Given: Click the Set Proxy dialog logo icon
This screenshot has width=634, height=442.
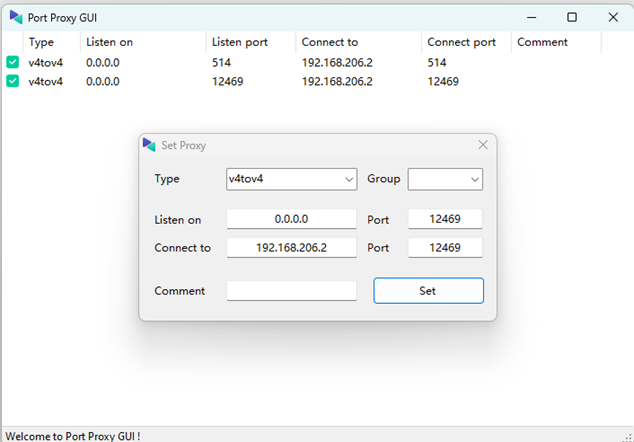Looking at the screenshot, I should (x=149, y=145).
